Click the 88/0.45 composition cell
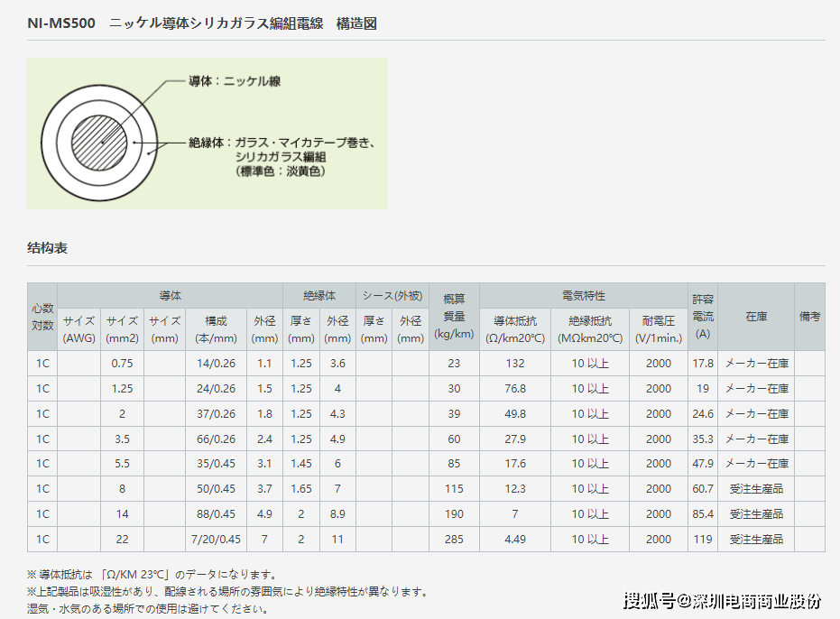 pos(216,514)
